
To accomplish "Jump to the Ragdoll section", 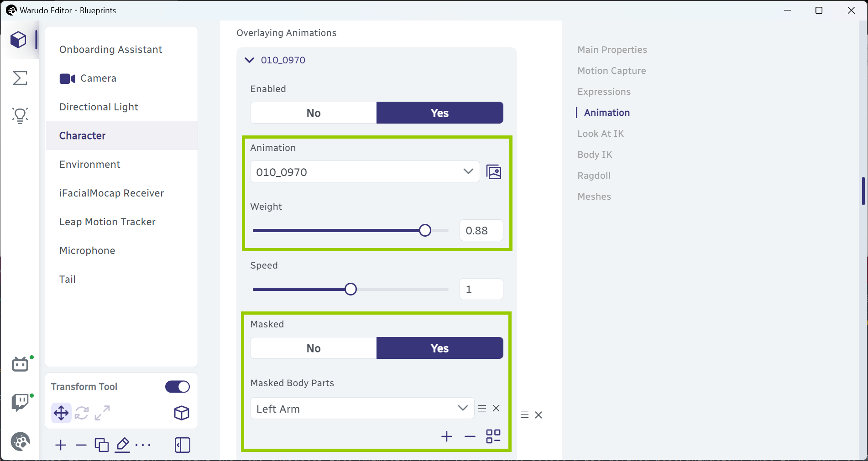I will (x=594, y=176).
